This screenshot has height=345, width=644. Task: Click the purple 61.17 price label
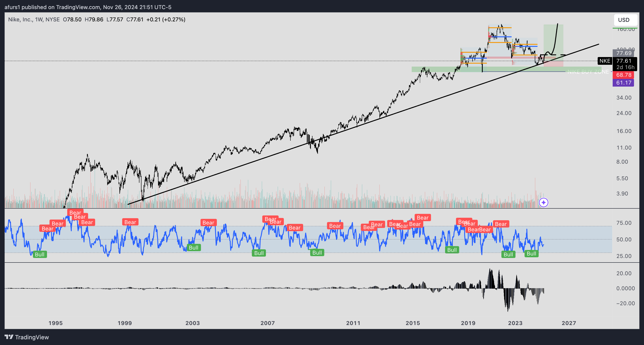click(623, 82)
